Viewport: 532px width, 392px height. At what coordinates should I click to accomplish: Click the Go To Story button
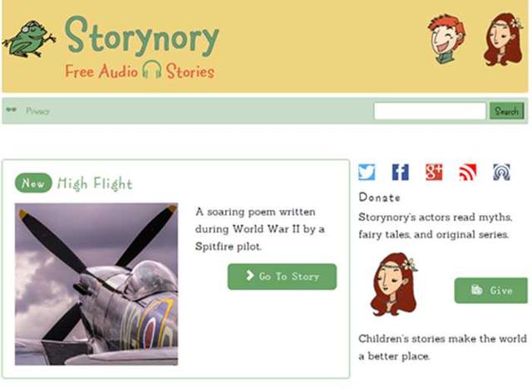point(282,277)
